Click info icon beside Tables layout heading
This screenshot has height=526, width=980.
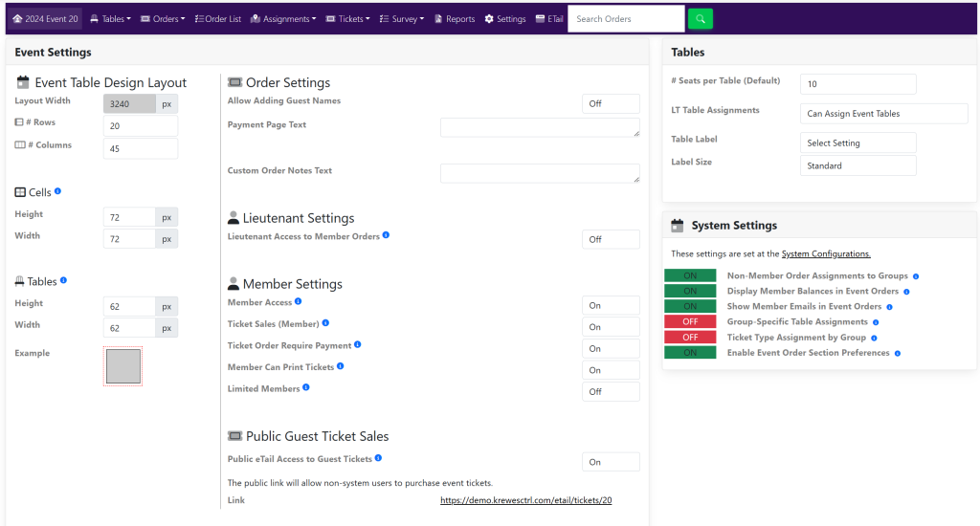pos(64,281)
